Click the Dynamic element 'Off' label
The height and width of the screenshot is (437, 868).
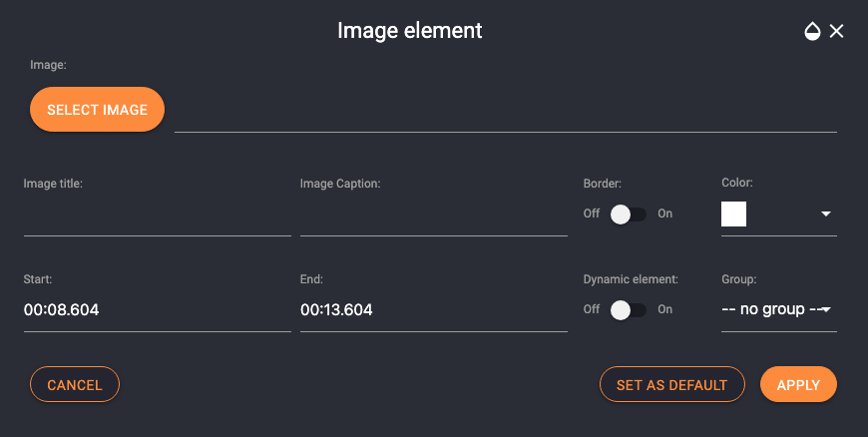tap(592, 309)
